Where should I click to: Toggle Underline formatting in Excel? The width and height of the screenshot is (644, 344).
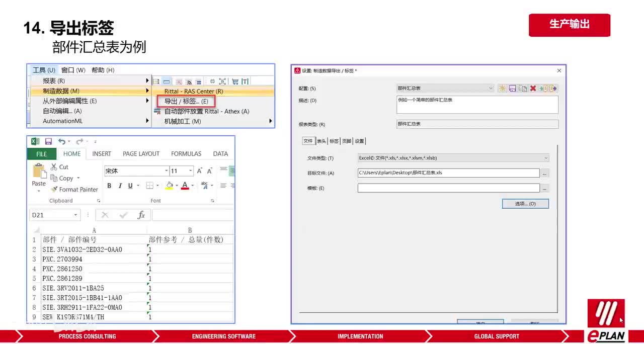point(130,186)
